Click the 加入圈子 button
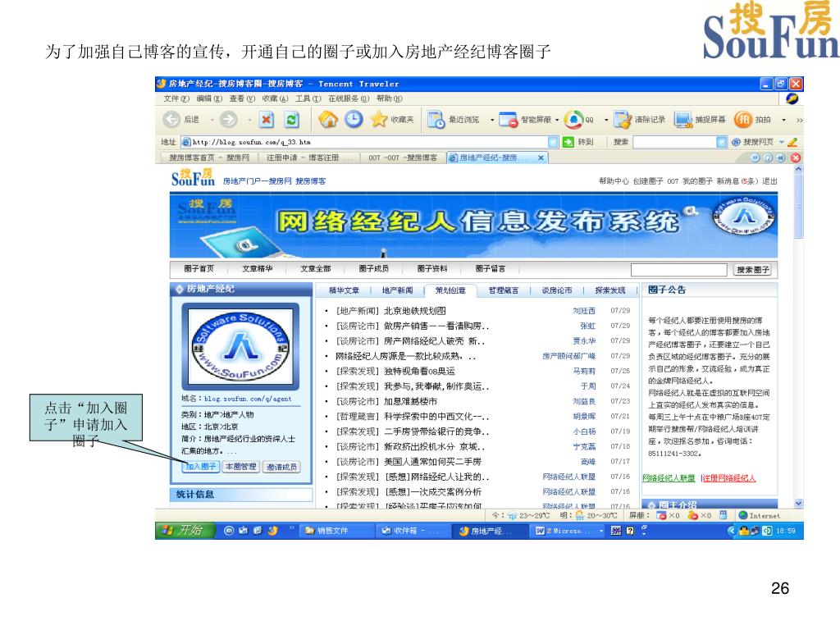 pyautogui.click(x=201, y=467)
